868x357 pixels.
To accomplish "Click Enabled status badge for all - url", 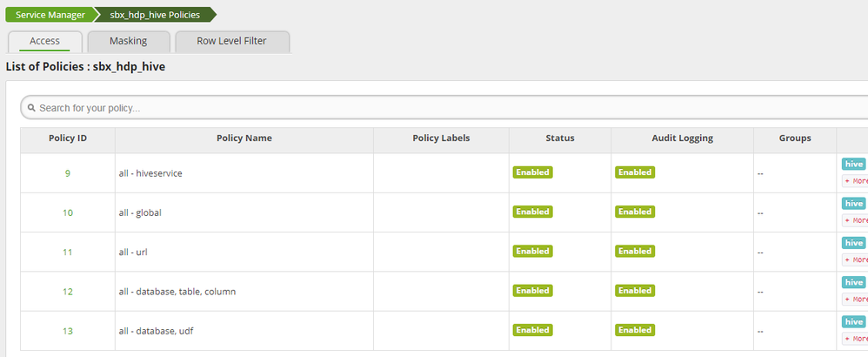I will coord(532,251).
